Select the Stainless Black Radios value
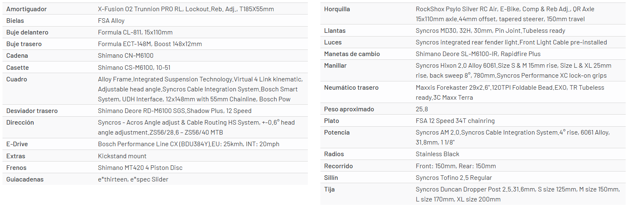Viewport: 644px width, 211px height. [x=438, y=154]
